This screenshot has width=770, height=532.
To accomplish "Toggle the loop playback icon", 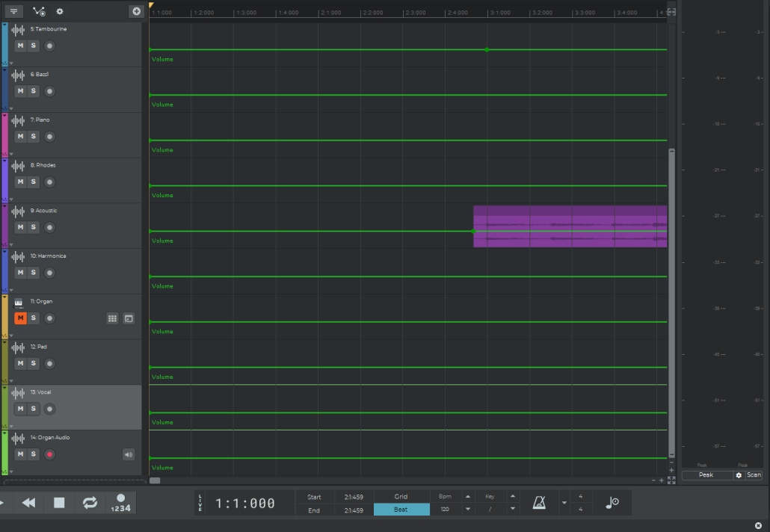I will 90,503.
